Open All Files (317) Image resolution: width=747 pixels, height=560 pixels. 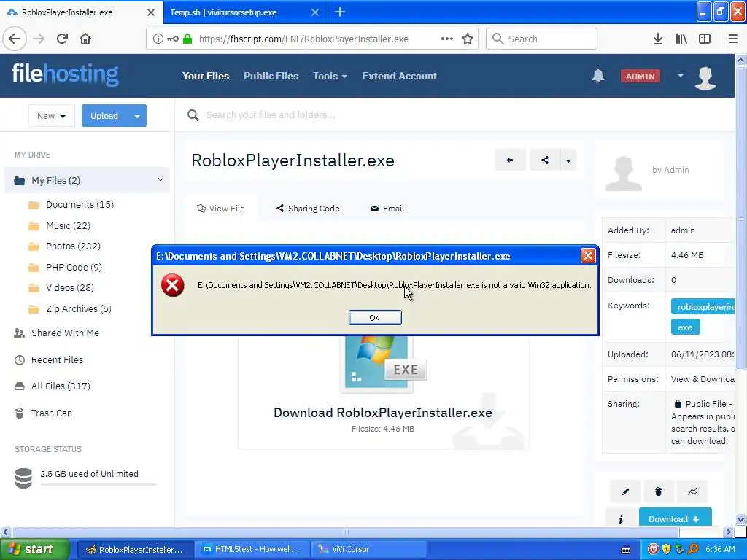[61, 386]
